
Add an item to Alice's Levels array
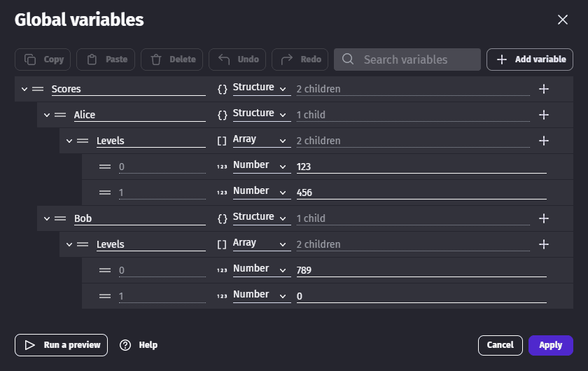click(x=543, y=141)
